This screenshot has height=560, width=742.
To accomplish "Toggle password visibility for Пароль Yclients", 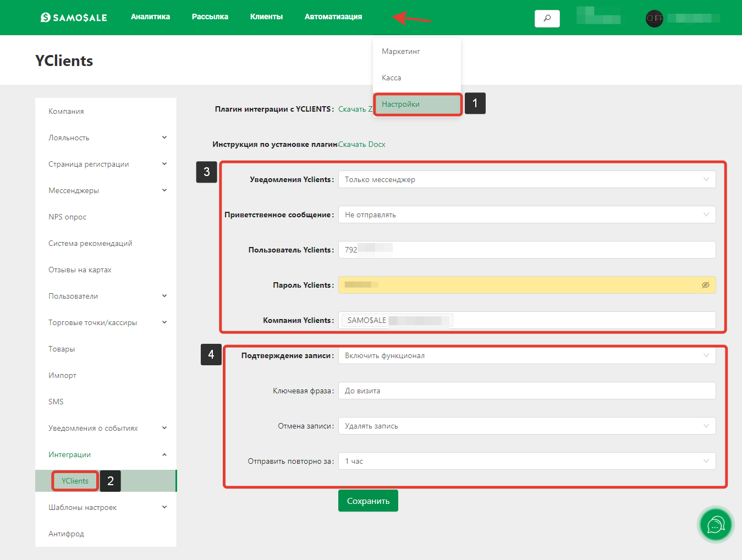I will [706, 285].
